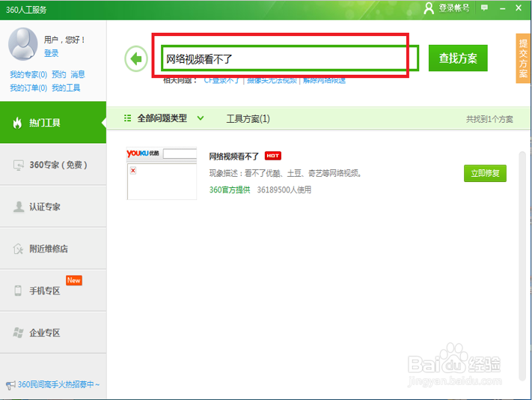
Task: Open the 手机专区 section
Action: [x=53, y=291]
